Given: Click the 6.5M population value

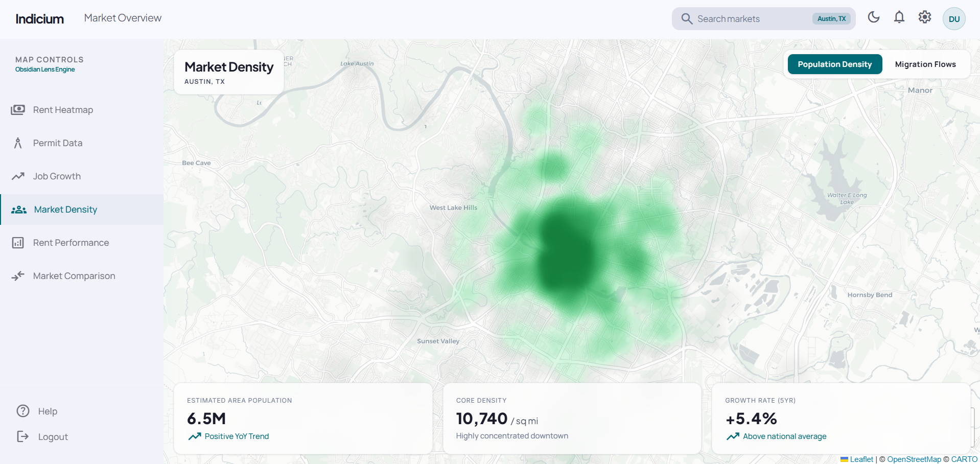Looking at the screenshot, I should (x=206, y=419).
